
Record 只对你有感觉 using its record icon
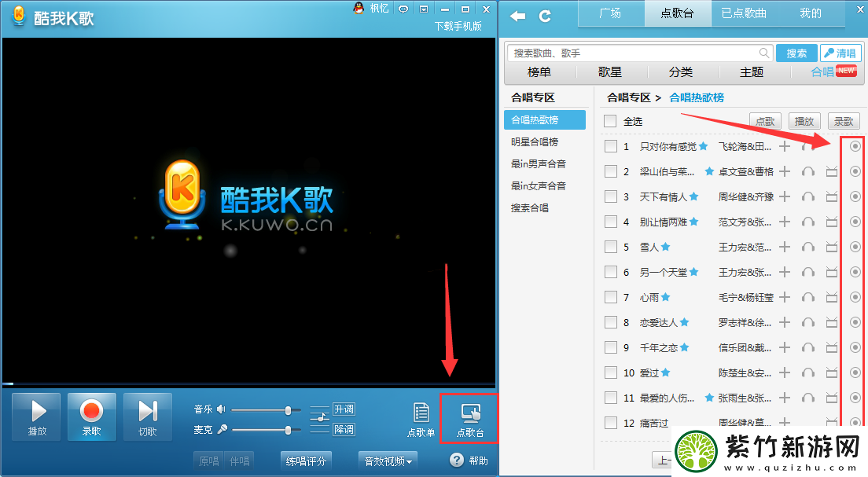tap(855, 146)
